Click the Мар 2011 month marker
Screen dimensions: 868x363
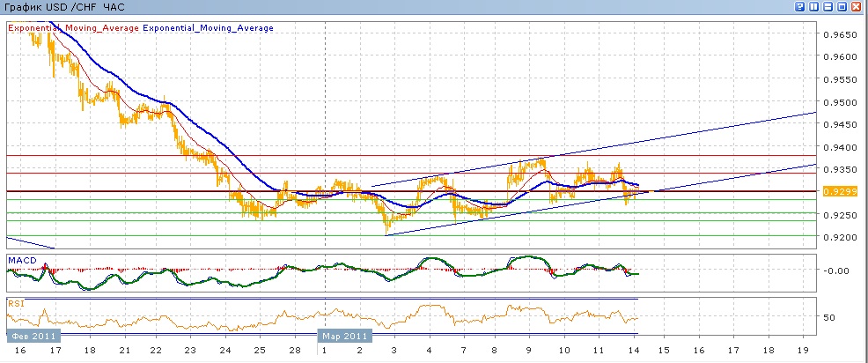click(344, 336)
